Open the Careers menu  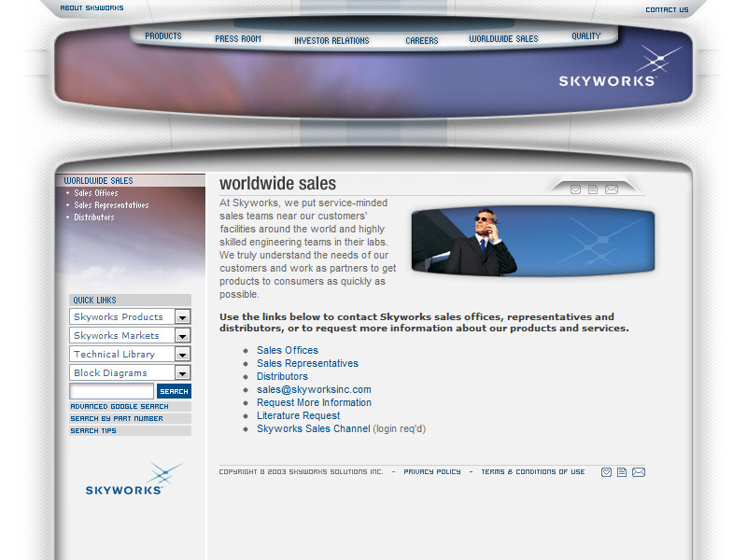point(422,41)
